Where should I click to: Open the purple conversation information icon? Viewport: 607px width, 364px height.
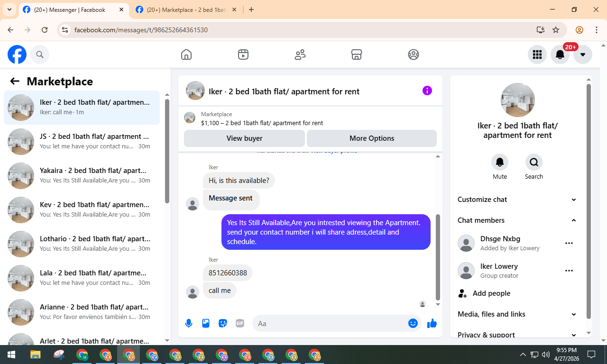pyautogui.click(x=427, y=91)
